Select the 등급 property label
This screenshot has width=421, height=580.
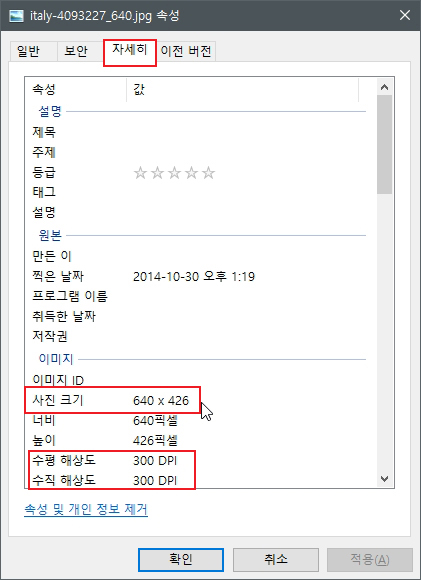[44, 172]
